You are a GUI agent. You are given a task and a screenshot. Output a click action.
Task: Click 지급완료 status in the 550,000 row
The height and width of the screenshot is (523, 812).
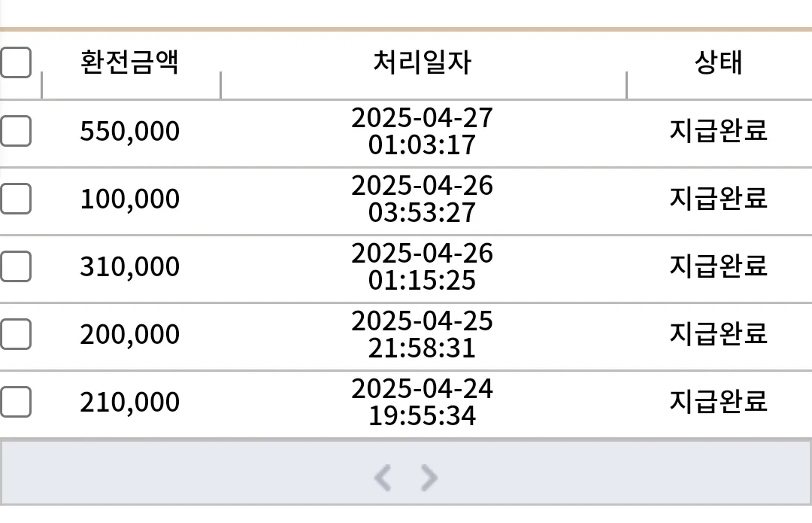(x=718, y=130)
